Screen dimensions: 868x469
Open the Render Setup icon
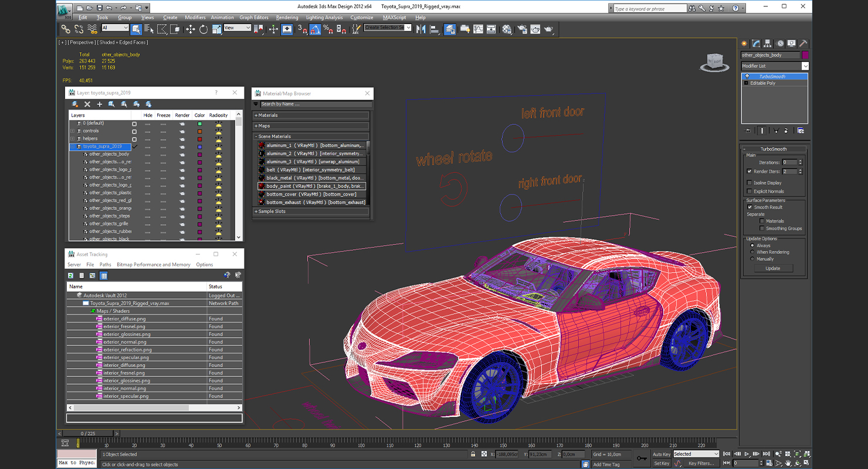(x=521, y=29)
